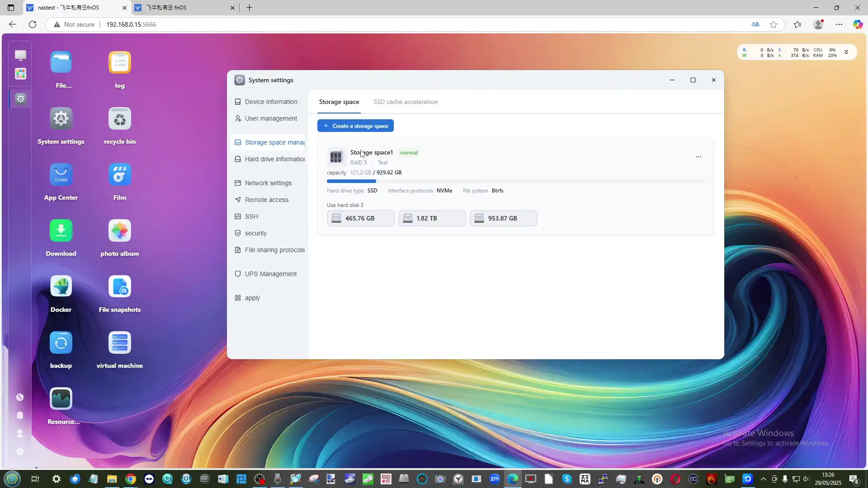
Task: Open Chrome from the taskbar
Action: 131,479
